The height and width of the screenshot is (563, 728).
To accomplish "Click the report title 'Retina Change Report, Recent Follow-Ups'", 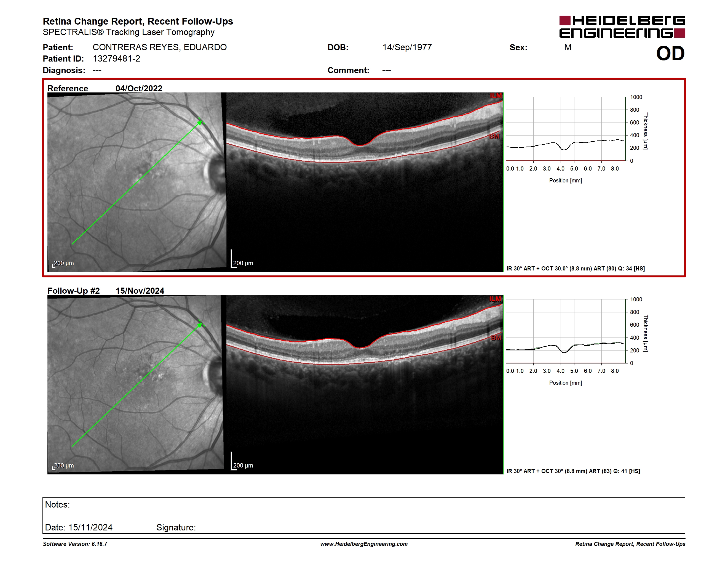I will pyautogui.click(x=138, y=21).
